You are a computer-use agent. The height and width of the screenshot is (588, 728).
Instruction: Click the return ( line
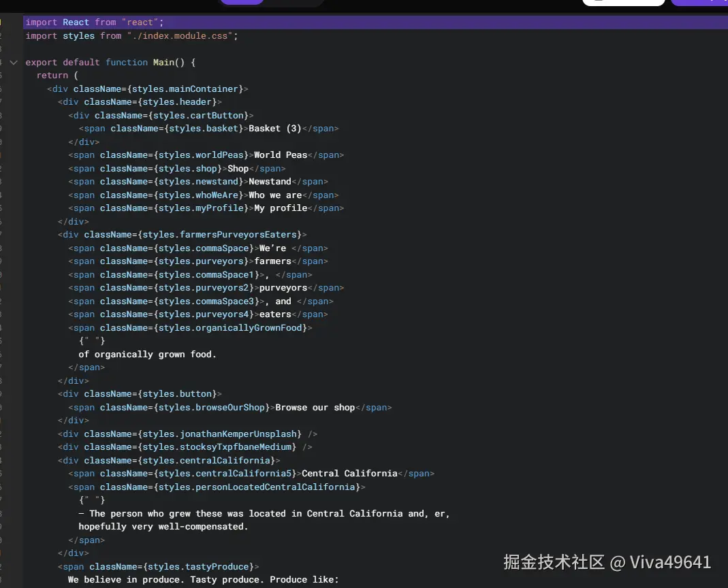(x=58, y=75)
